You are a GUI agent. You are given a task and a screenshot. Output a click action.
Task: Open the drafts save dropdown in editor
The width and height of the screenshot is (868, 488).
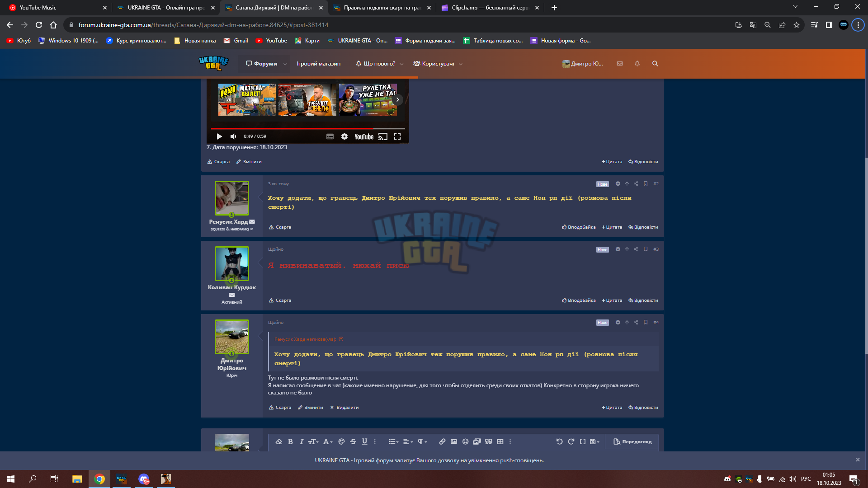click(594, 441)
